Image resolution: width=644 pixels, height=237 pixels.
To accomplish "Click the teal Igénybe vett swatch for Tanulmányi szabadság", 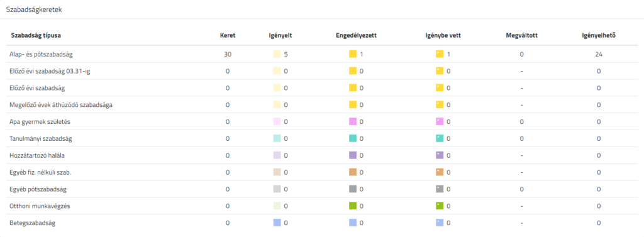I will [440, 139].
